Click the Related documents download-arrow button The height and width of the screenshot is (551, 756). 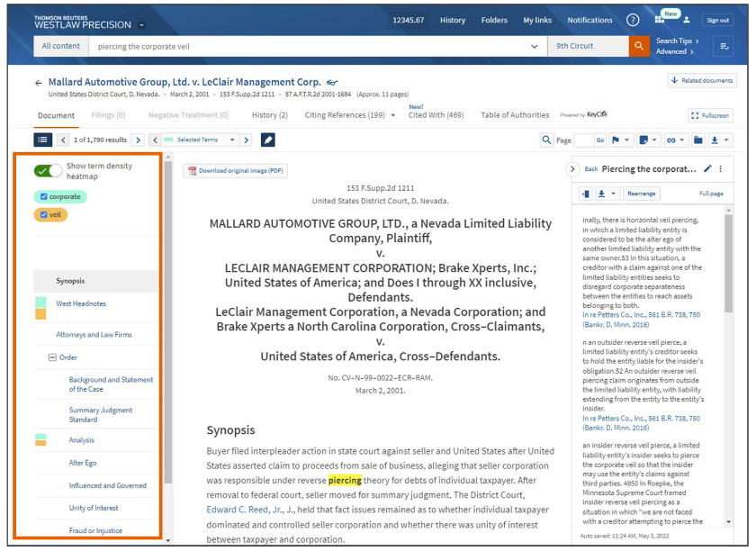tap(702, 80)
